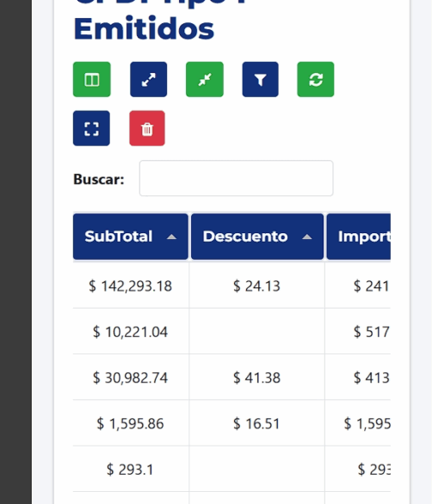The height and width of the screenshot is (504, 432).
Task: Open the funnel filter button
Action: tap(260, 79)
